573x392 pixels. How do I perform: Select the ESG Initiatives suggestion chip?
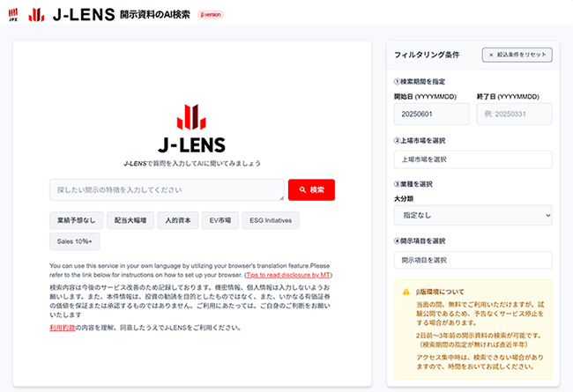click(x=271, y=220)
